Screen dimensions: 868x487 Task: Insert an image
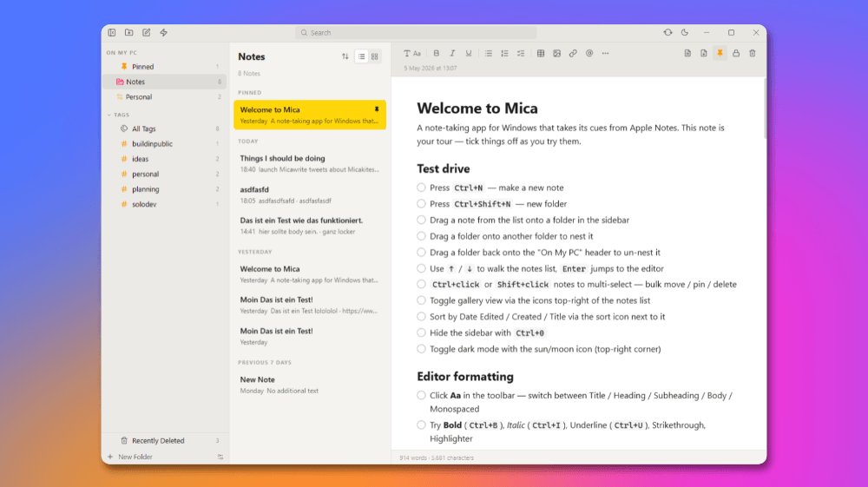point(557,54)
